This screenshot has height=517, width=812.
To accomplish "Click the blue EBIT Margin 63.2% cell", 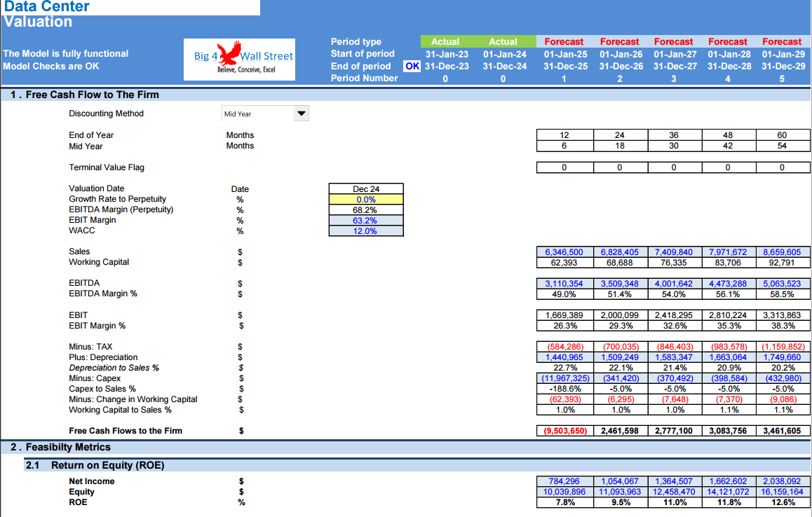I will 365,220.
